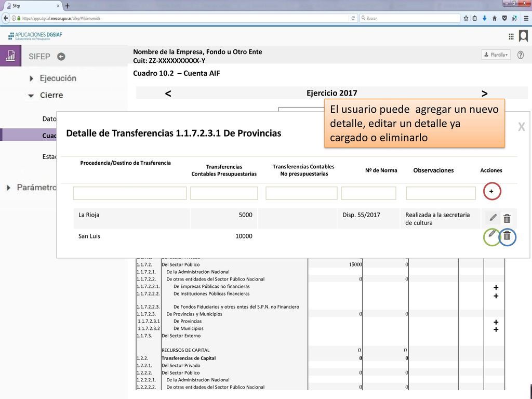Screen dimensions: 532x399
Task: Open the applications grid icon
Action: (x=511, y=37)
